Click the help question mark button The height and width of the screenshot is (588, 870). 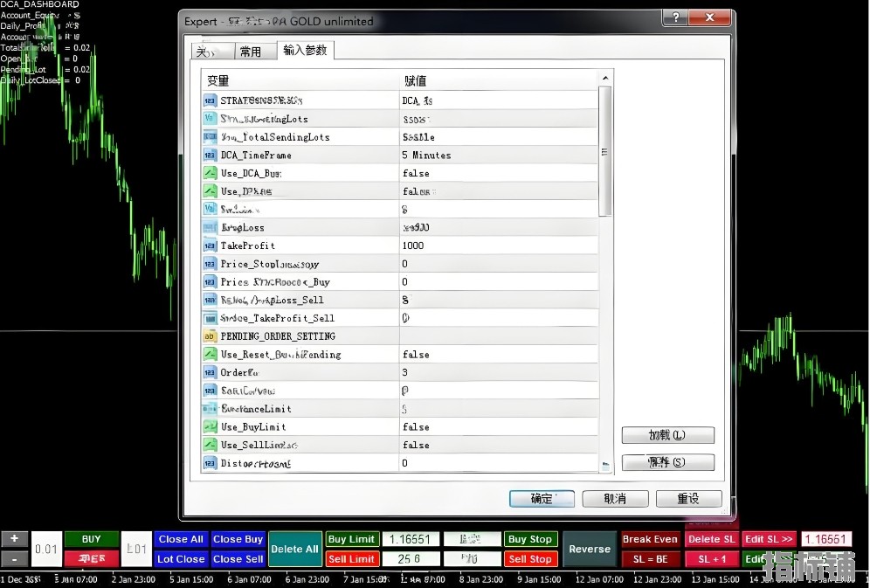pyautogui.click(x=674, y=18)
